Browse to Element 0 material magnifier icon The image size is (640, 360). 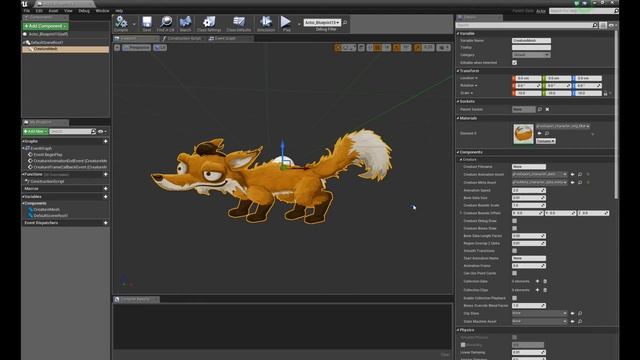pyautogui.click(x=547, y=133)
